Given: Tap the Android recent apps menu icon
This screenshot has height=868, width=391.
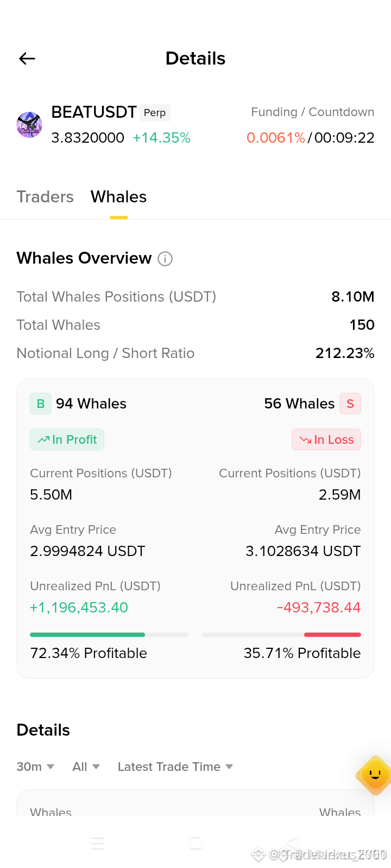Looking at the screenshot, I should pos(98,843).
